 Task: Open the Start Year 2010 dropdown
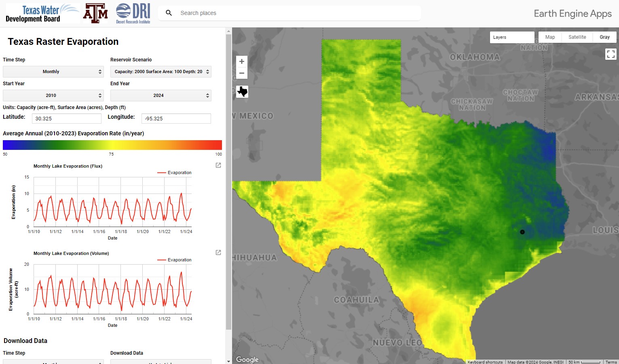[x=53, y=95]
